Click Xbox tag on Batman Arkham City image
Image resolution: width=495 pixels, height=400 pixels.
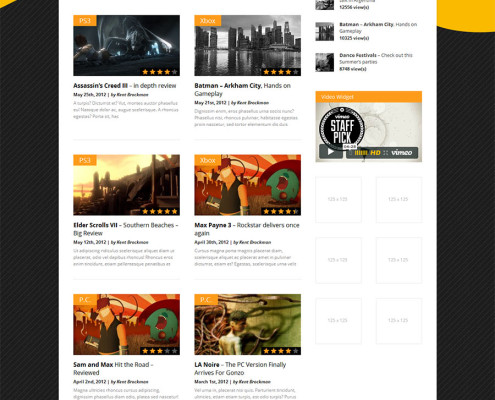(207, 20)
